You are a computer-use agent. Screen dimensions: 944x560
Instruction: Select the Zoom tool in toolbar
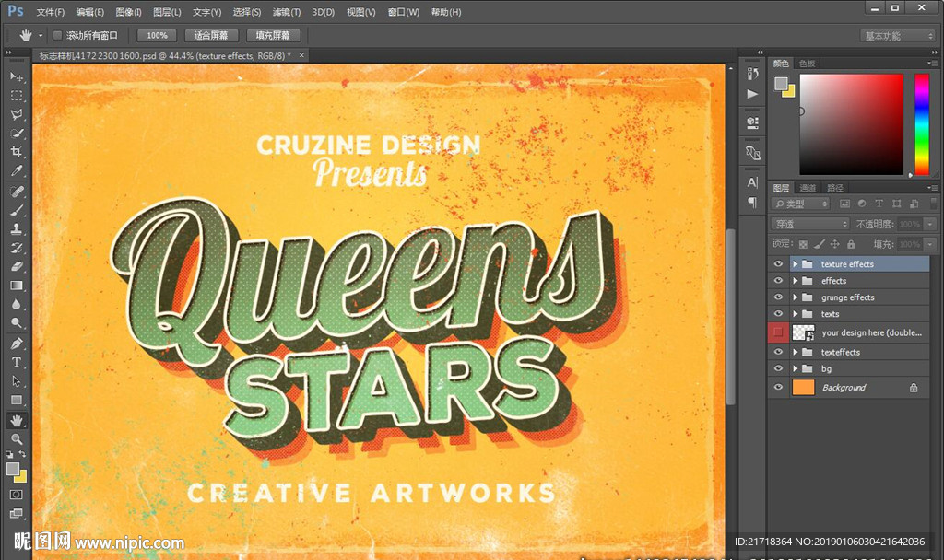pos(17,439)
